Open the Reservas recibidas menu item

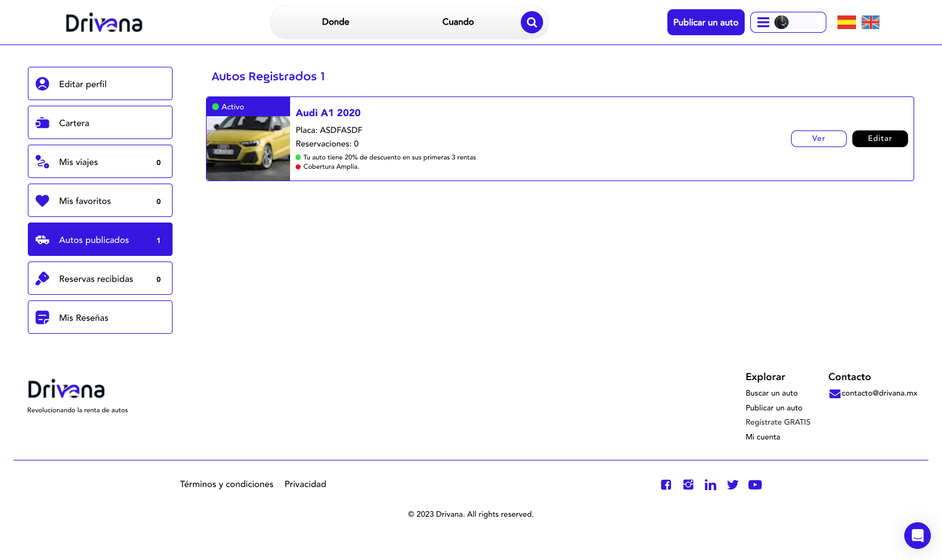click(x=100, y=278)
